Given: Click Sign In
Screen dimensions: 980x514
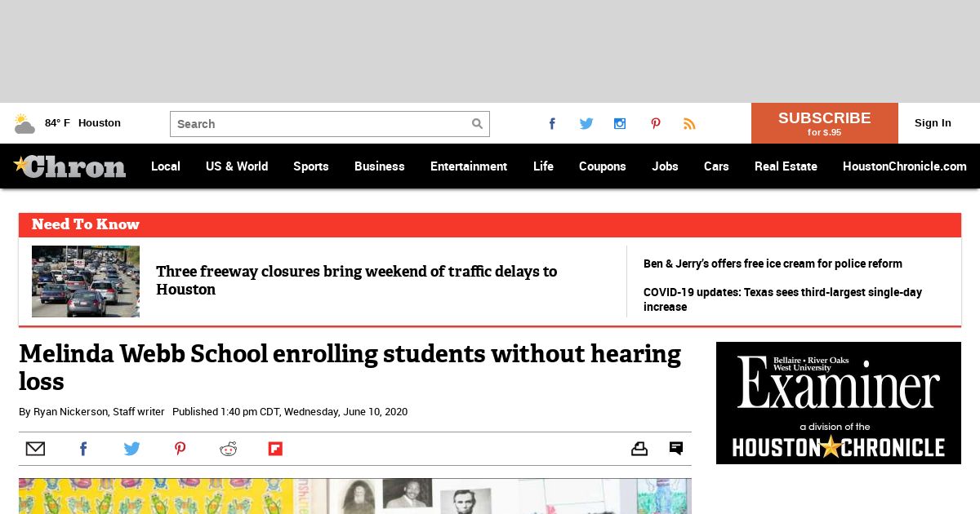Looking at the screenshot, I should pos(933,123).
